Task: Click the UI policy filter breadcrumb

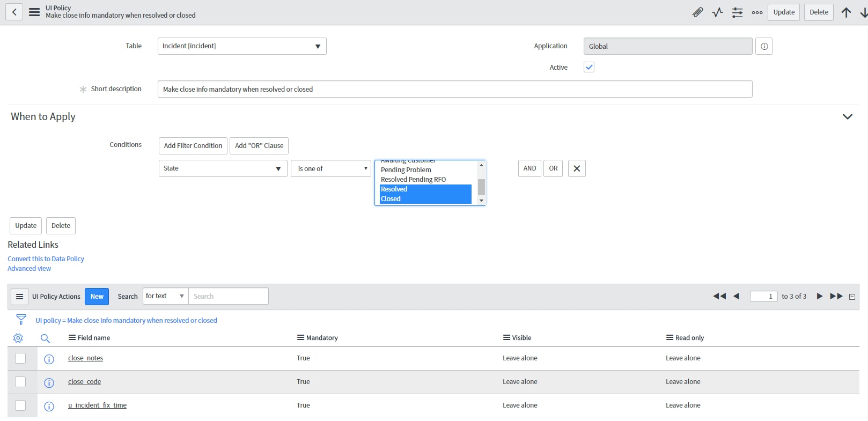Action: point(126,320)
